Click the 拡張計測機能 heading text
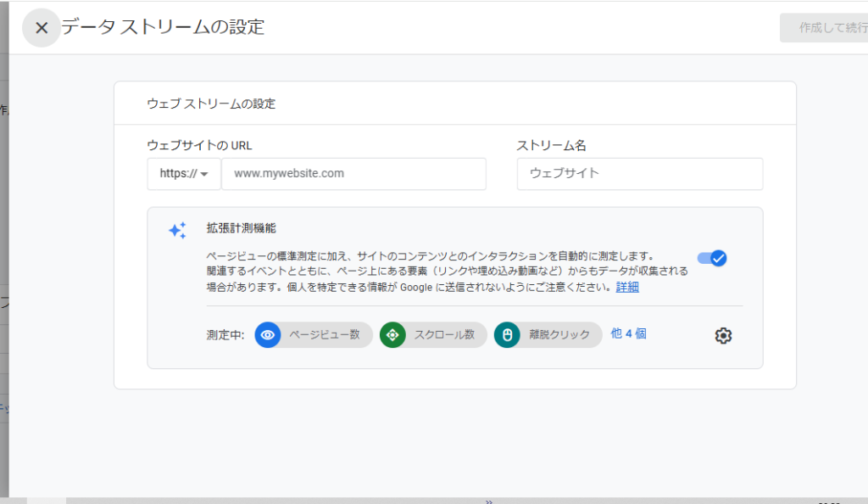 [x=241, y=228]
